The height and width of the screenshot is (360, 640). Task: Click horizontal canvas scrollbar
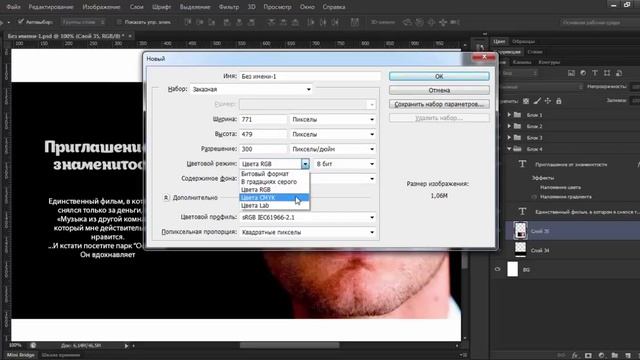click(x=289, y=345)
